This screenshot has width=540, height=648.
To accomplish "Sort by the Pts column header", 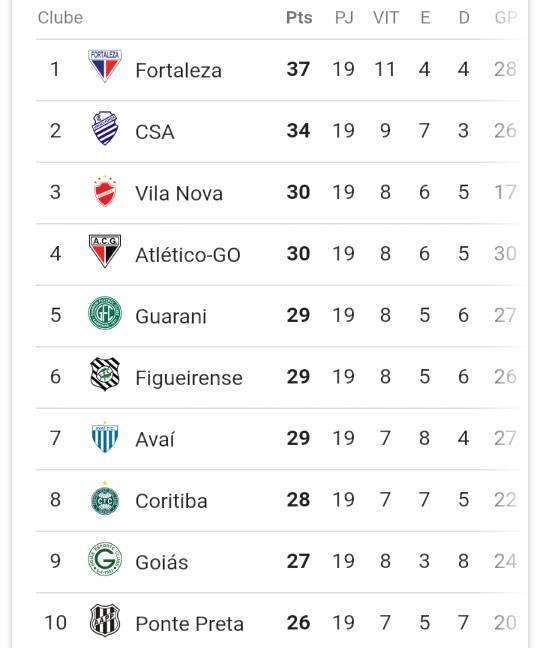I will click(299, 18).
